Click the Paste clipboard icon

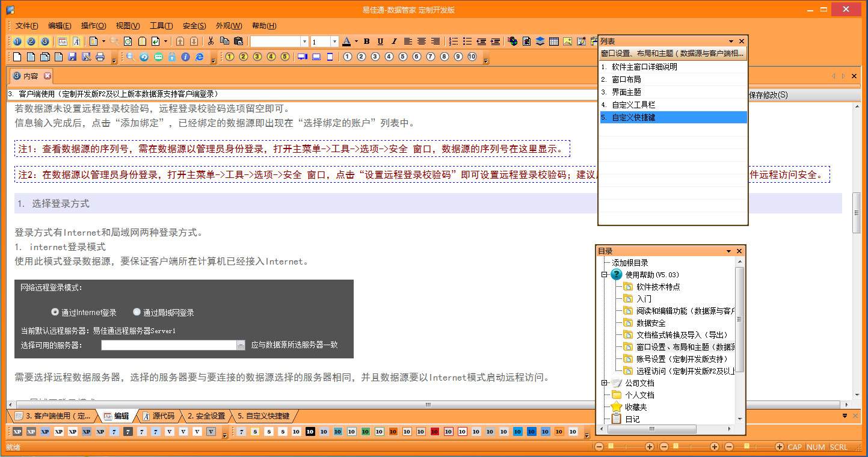(x=238, y=41)
